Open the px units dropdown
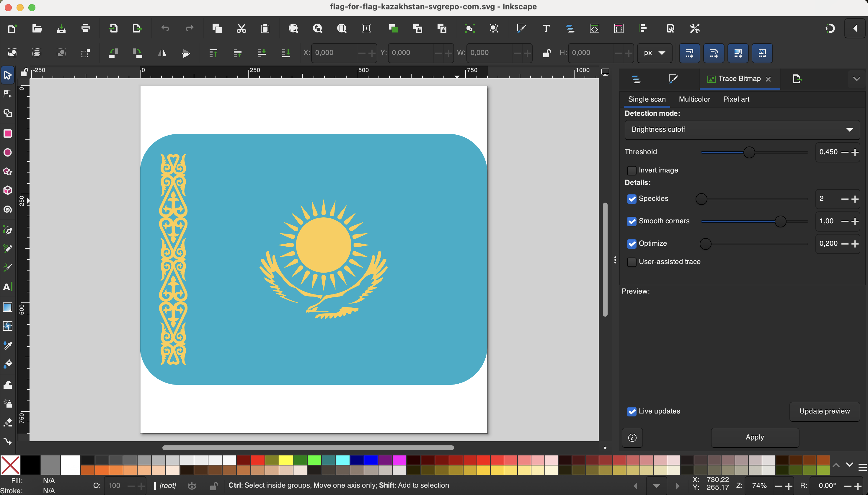Image resolution: width=868 pixels, height=495 pixels. point(654,53)
